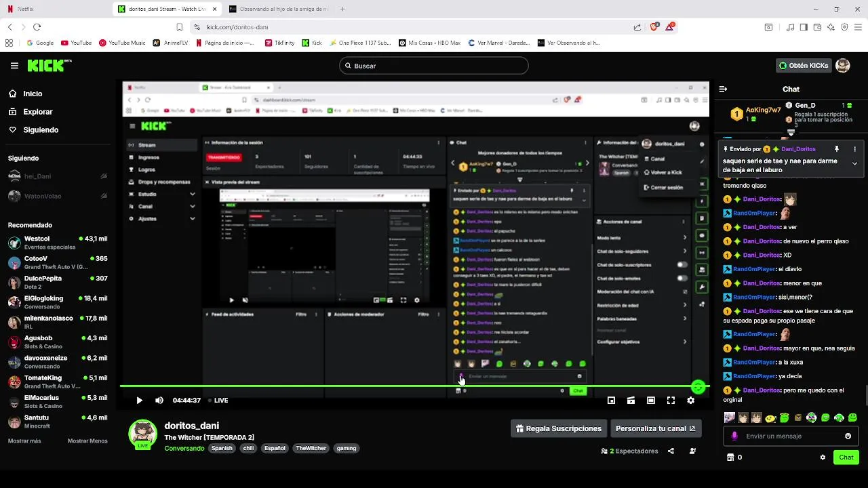Viewport: 868px width, 488px height.
Task: Click the chat scrollbar
Action: [x=865, y=394]
